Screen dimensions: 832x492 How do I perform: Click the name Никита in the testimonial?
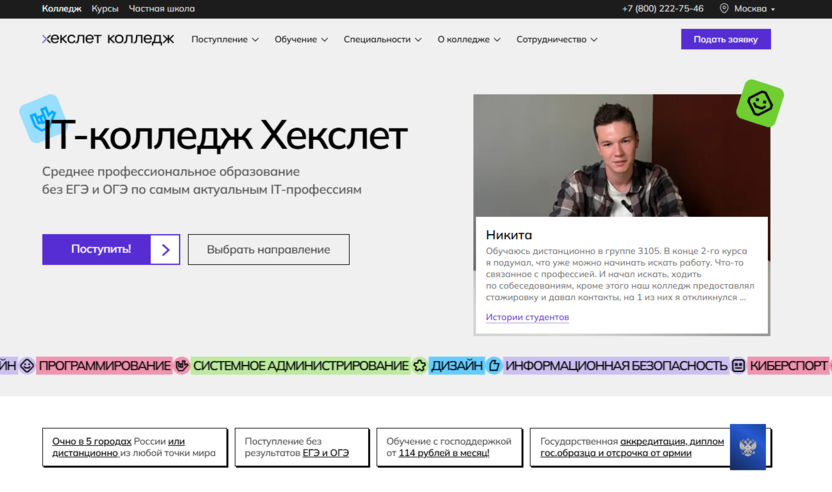click(509, 235)
